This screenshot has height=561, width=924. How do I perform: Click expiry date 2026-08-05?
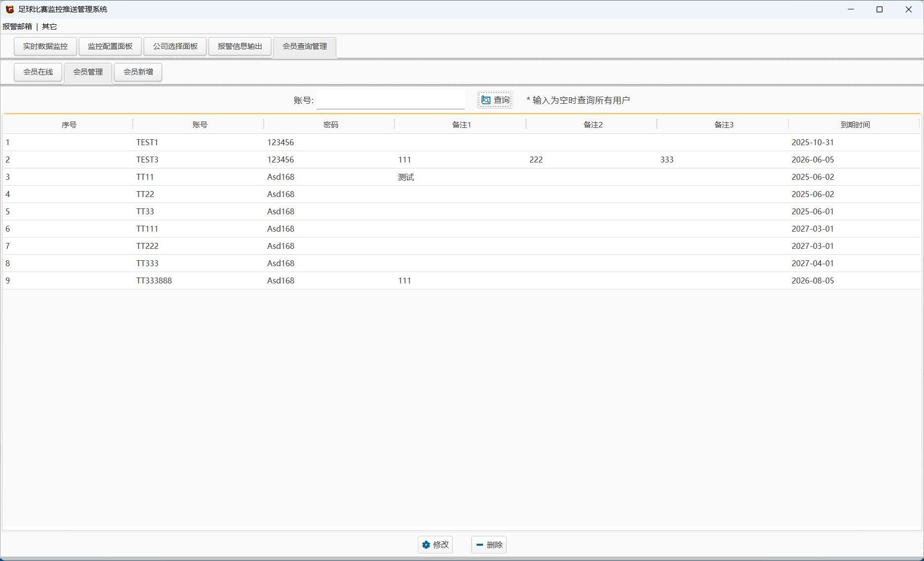[x=813, y=280]
